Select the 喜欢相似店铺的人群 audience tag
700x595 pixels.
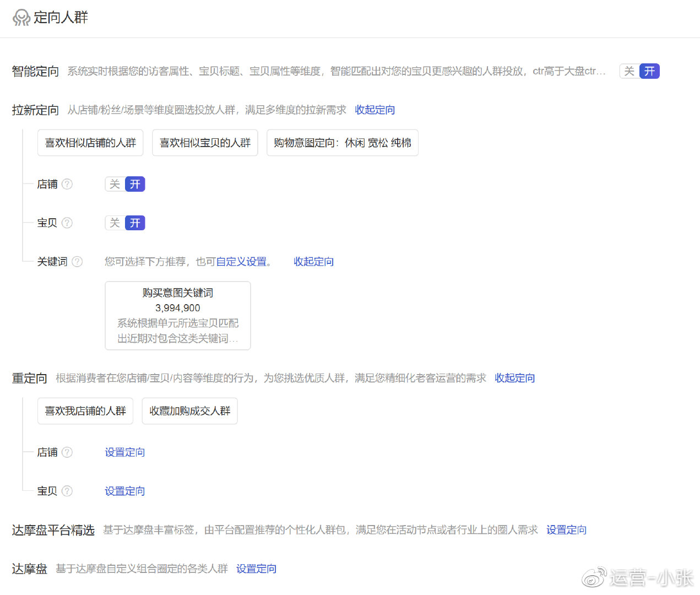pyautogui.click(x=90, y=142)
